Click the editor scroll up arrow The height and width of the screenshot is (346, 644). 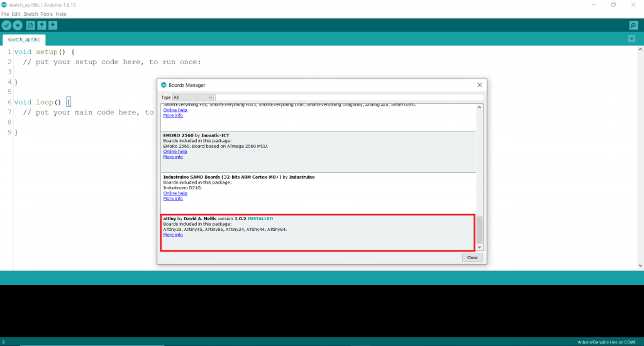pos(640,49)
